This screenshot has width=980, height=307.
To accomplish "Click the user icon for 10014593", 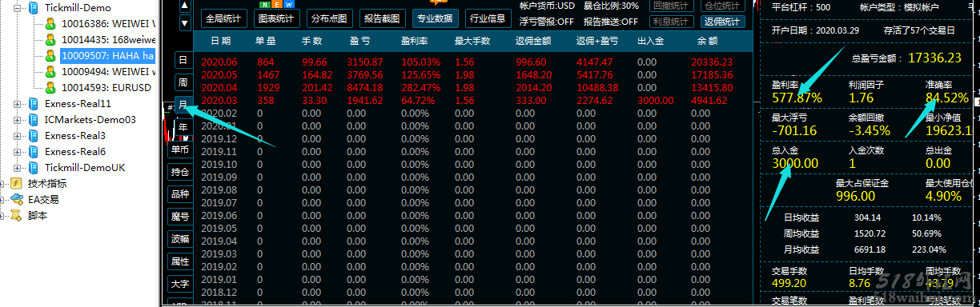I will pos(50,88).
